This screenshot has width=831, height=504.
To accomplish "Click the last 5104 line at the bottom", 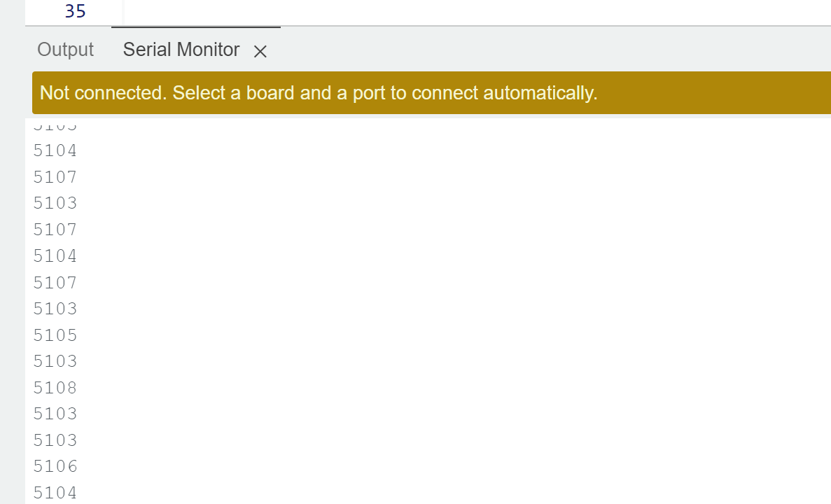I will 55,493.
